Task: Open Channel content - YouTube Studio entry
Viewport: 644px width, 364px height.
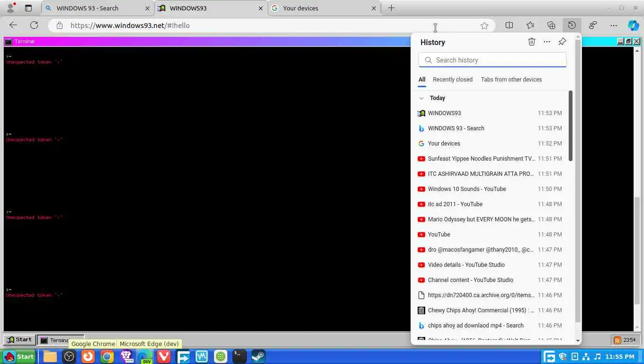Action: coord(490,280)
